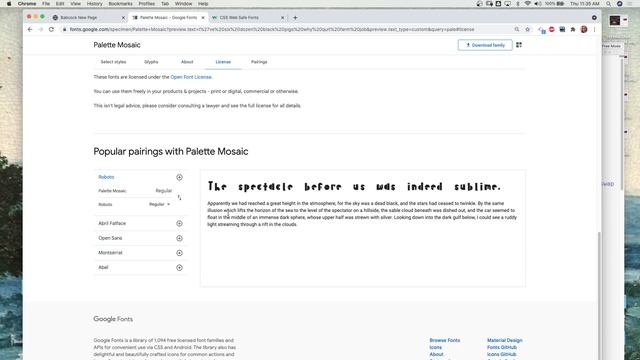
Task: Open macOS Spotlight search
Action: tap(609, 4)
